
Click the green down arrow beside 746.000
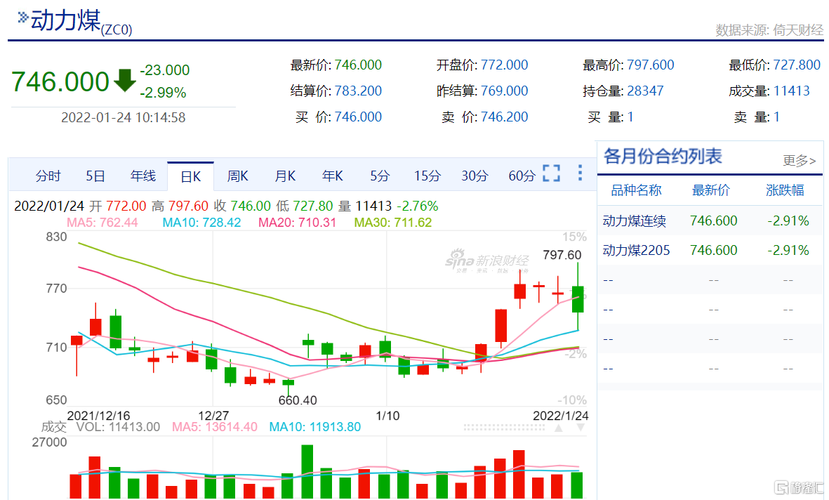pos(124,80)
